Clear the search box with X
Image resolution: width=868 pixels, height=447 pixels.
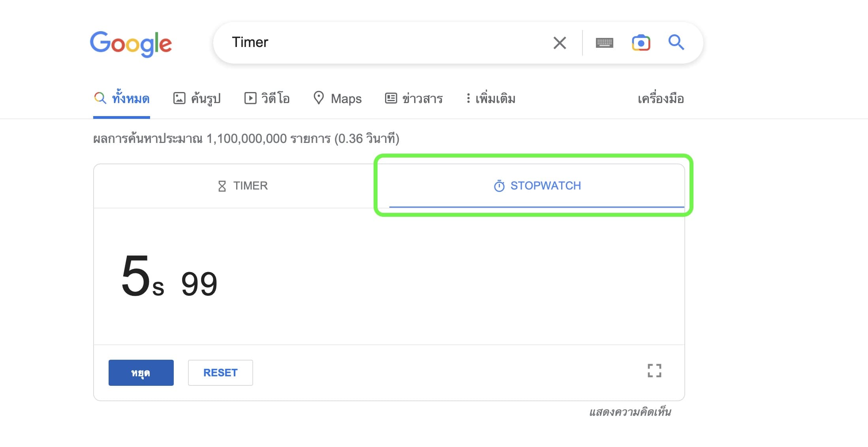[x=560, y=43]
